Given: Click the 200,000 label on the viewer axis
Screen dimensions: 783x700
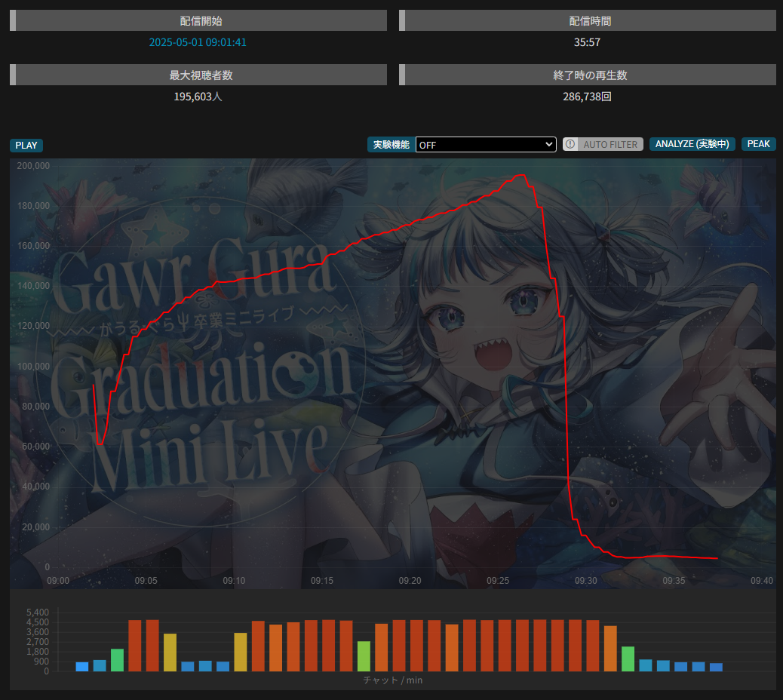Looking at the screenshot, I should (33, 166).
